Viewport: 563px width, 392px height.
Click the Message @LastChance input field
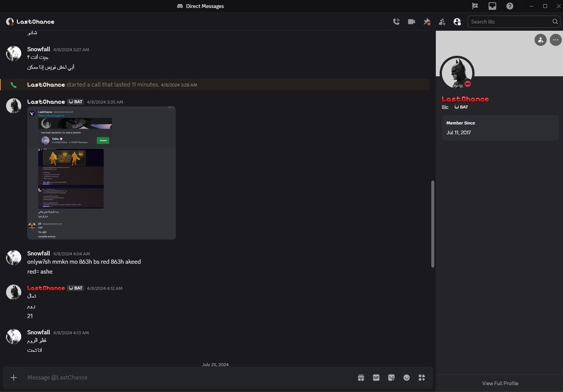[x=188, y=377]
